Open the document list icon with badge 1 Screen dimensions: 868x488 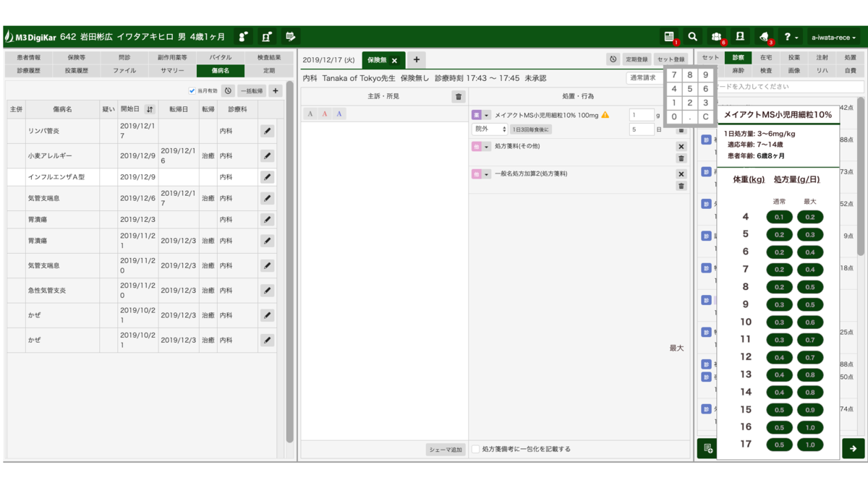669,37
